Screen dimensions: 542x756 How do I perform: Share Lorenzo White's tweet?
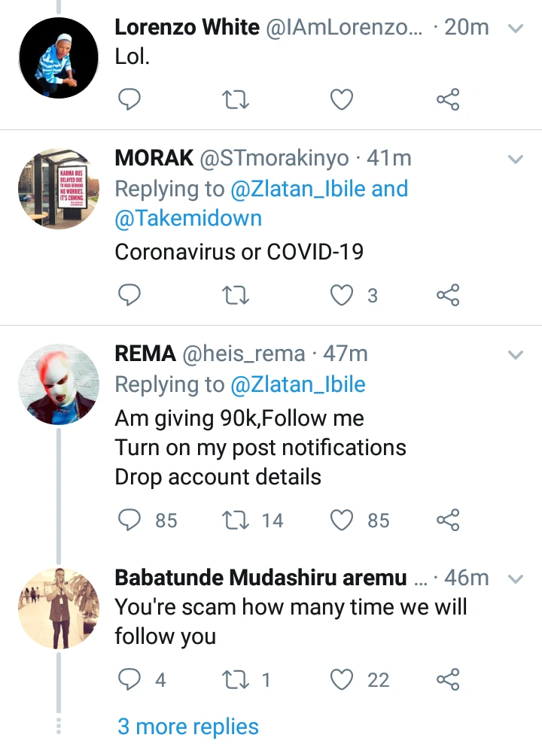pyautogui.click(x=448, y=99)
